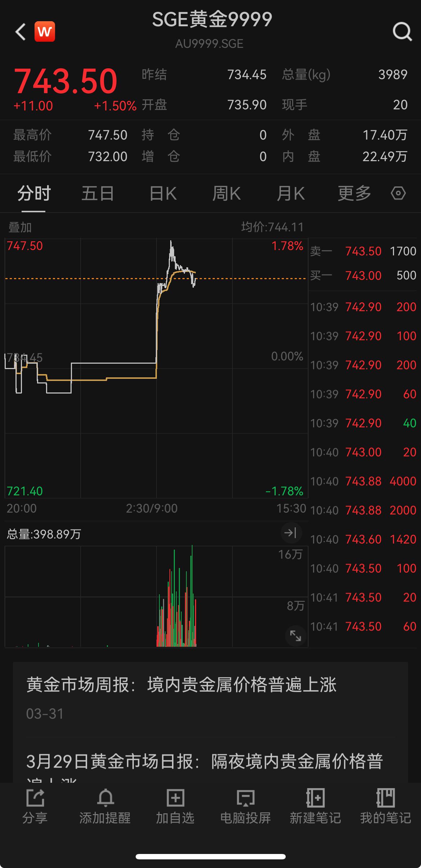This screenshot has width=421, height=868.
Task: Open search with the magnifier icon
Action: pyautogui.click(x=402, y=32)
